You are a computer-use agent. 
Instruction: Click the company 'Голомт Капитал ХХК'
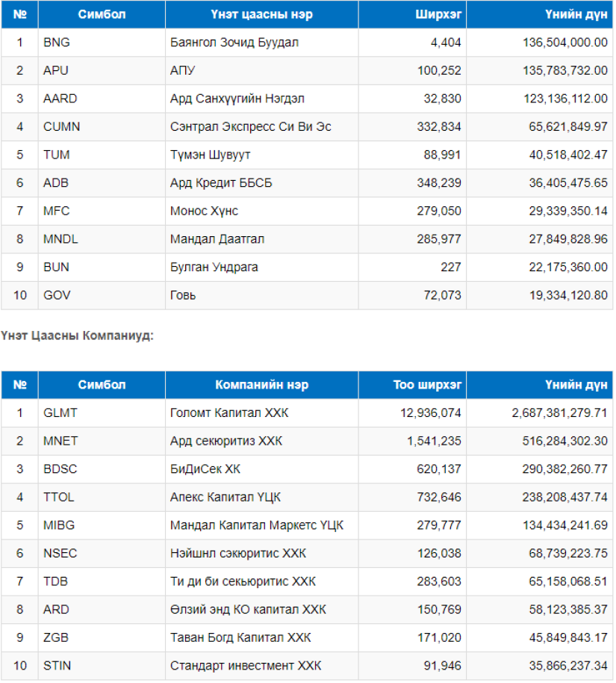pos(229,412)
